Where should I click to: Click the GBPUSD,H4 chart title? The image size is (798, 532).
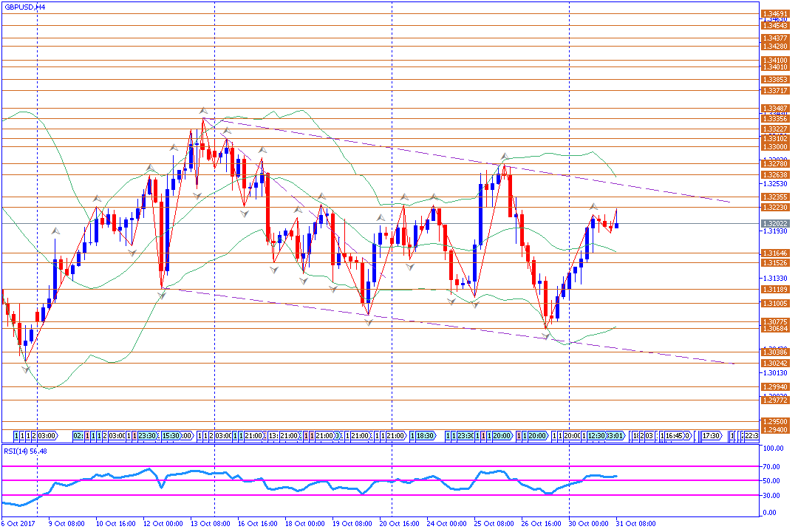(24, 6)
